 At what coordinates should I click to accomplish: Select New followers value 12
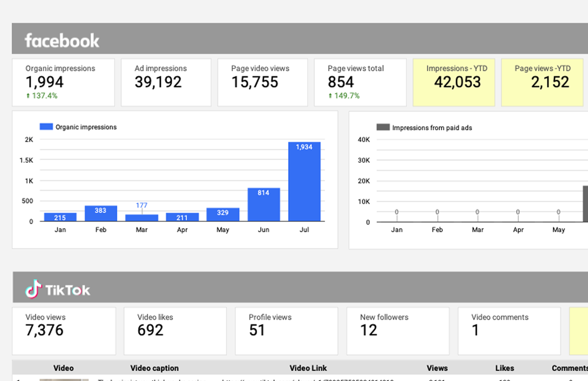click(369, 330)
